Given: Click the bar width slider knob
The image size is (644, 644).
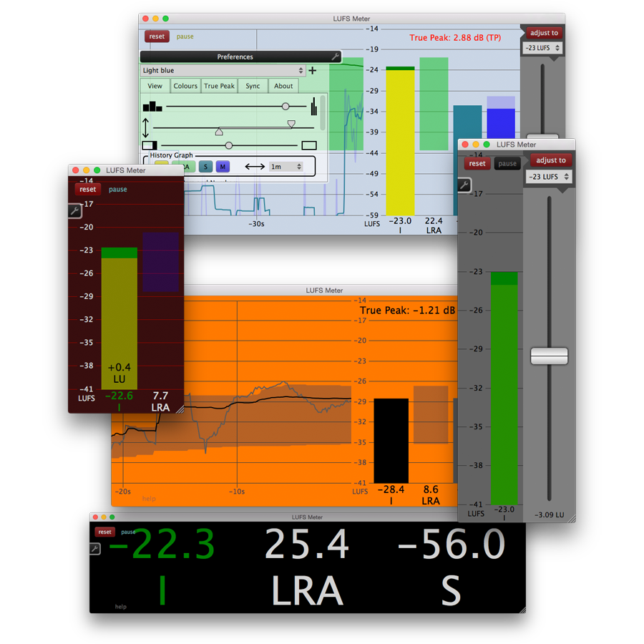Looking at the screenshot, I should 286,107.
